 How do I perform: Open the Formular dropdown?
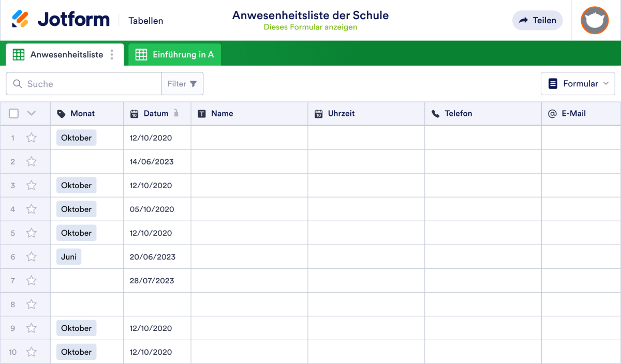pos(578,83)
